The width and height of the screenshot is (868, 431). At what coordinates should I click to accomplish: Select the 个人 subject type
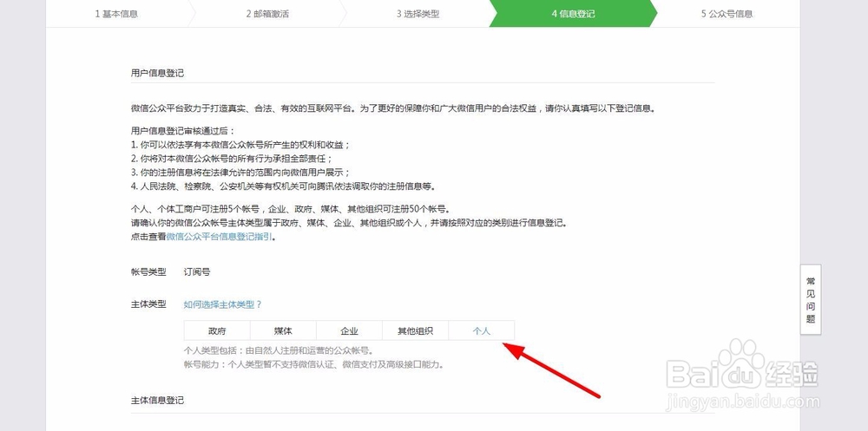[x=482, y=331]
